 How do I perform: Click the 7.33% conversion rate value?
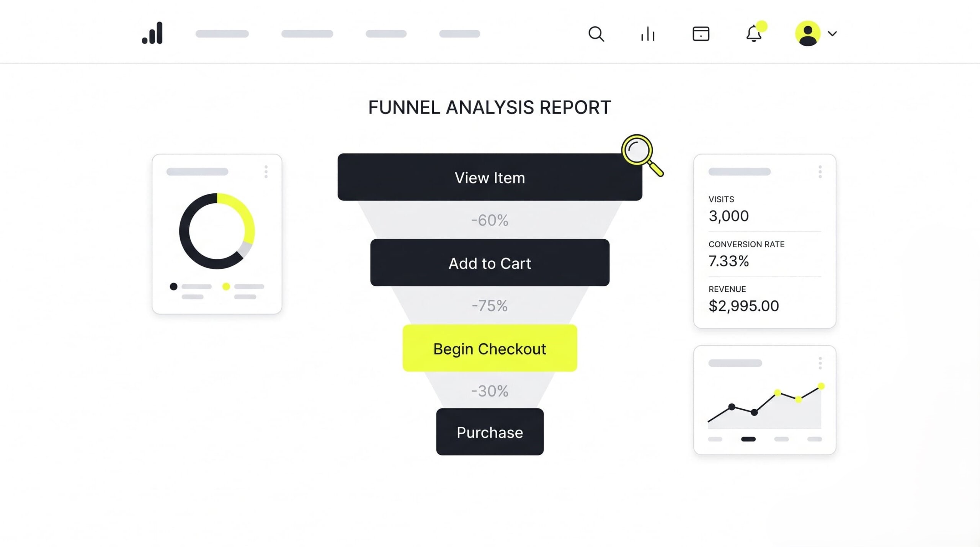pyautogui.click(x=728, y=261)
